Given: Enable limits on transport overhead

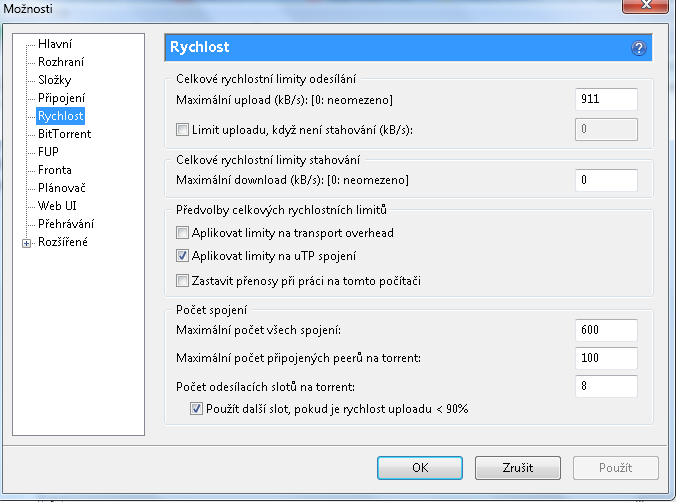Looking at the screenshot, I should click(x=182, y=233).
